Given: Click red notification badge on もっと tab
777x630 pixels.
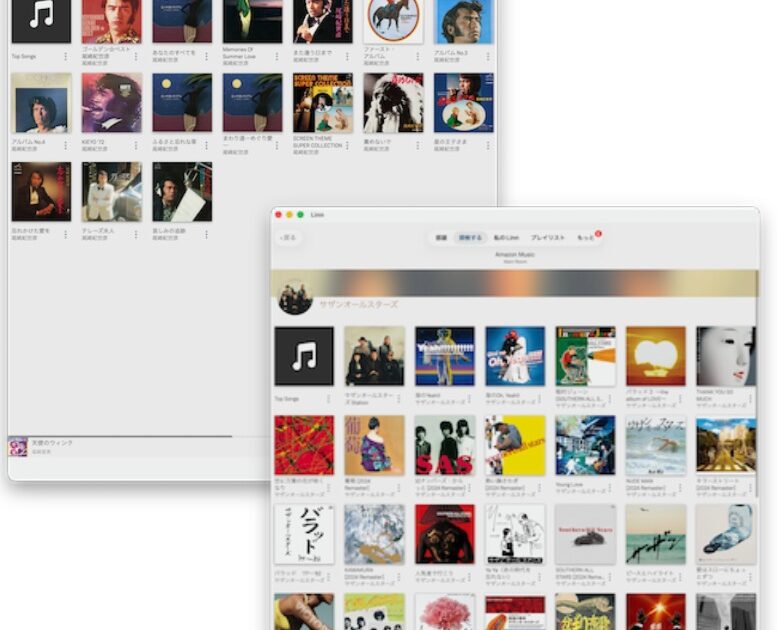Looking at the screenshot, I should [598, 233].
